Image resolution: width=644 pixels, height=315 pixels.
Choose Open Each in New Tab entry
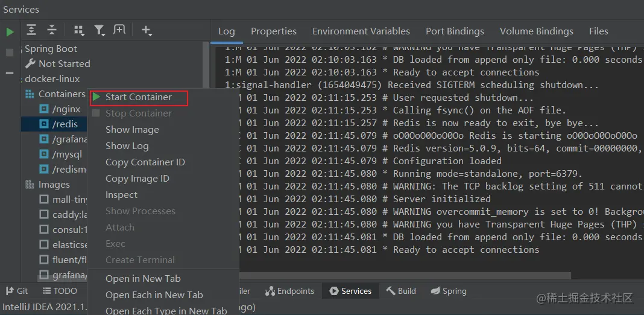click(x=154, y=295)
